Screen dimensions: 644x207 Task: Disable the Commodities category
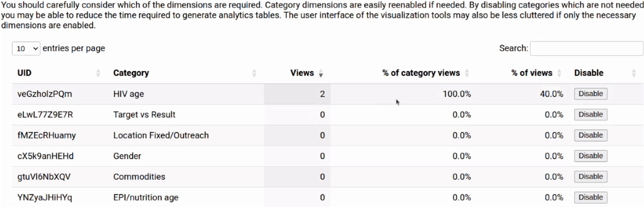click(x=590, y=176)
